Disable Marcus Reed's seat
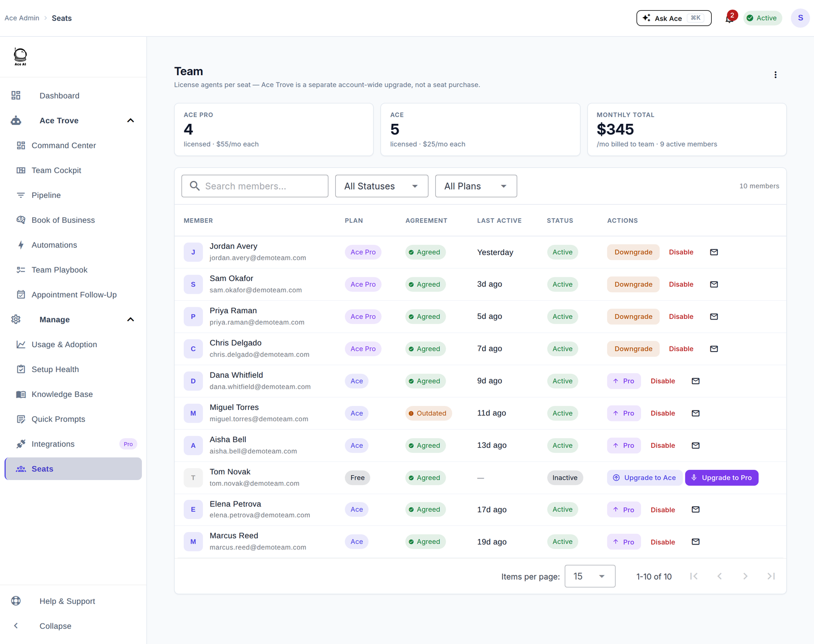The width and height of the screenshot is (814, 644). coord(663,542)
